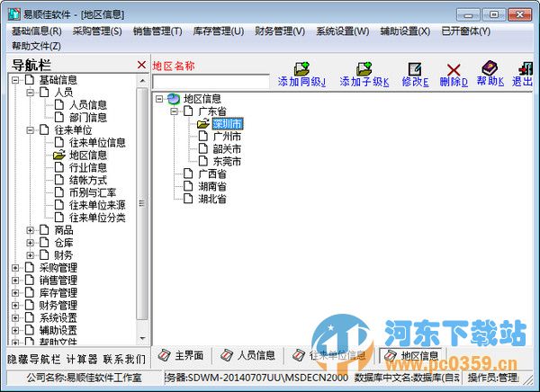Select 往来单位来源 in navigation tree
The width and height of the screenshot is (540, 392).
coord(97,205)
